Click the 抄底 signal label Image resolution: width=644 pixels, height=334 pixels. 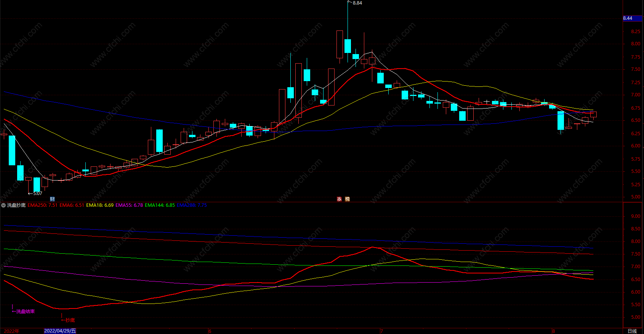[x=70, y=320]
